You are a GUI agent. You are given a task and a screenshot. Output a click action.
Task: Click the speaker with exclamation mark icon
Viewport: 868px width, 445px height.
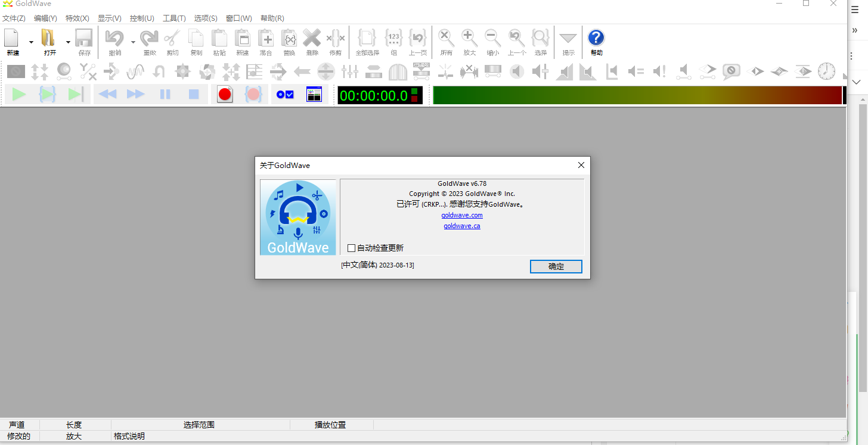coord(659,72)
